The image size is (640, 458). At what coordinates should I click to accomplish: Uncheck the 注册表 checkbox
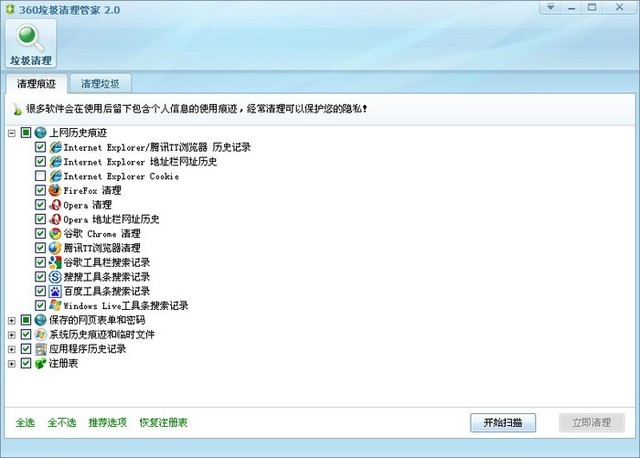coord(26,363)
